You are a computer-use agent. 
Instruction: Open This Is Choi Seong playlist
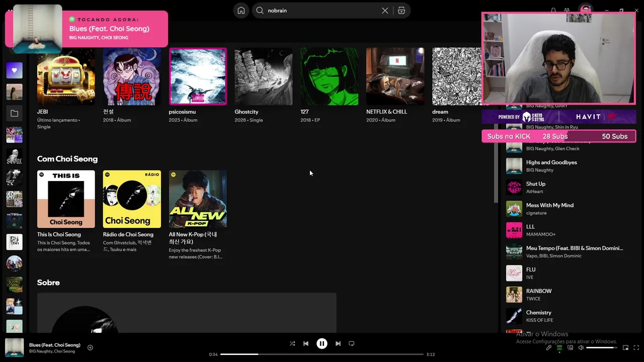click(x=66, y=199)
